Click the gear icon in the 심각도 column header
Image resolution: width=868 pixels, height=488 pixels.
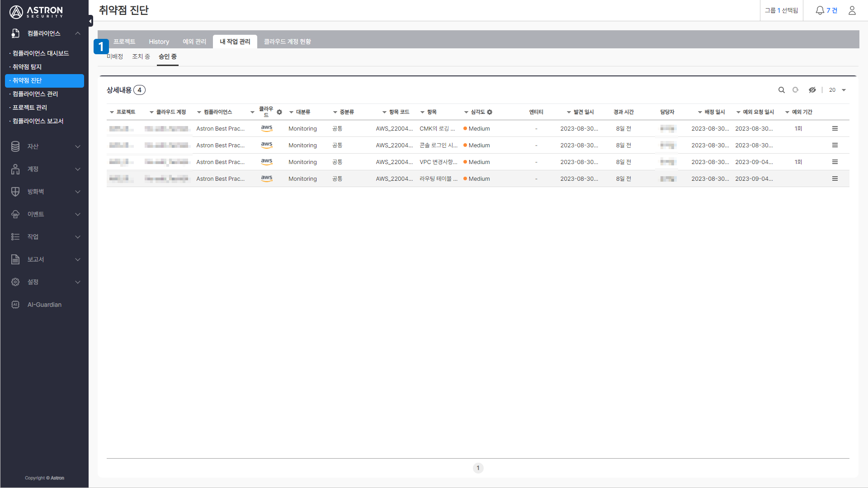(x=490, y=112)
